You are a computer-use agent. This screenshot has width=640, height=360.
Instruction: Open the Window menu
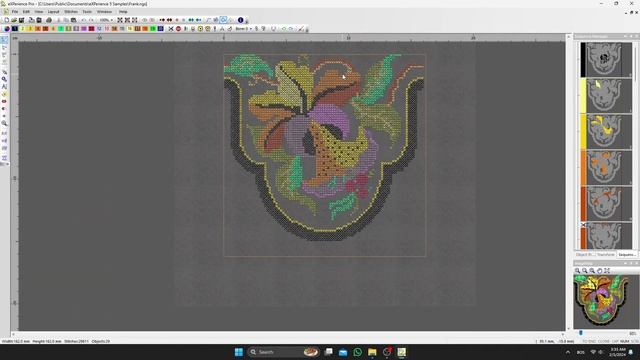coord(104,11)
